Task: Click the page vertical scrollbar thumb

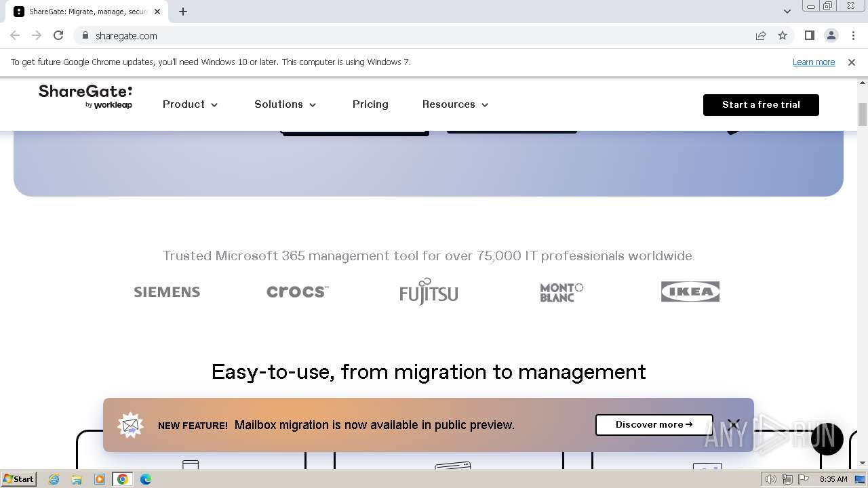Action: 863,115
